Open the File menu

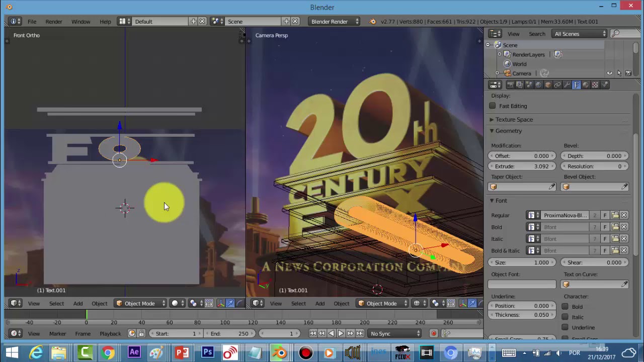point(32,22)
